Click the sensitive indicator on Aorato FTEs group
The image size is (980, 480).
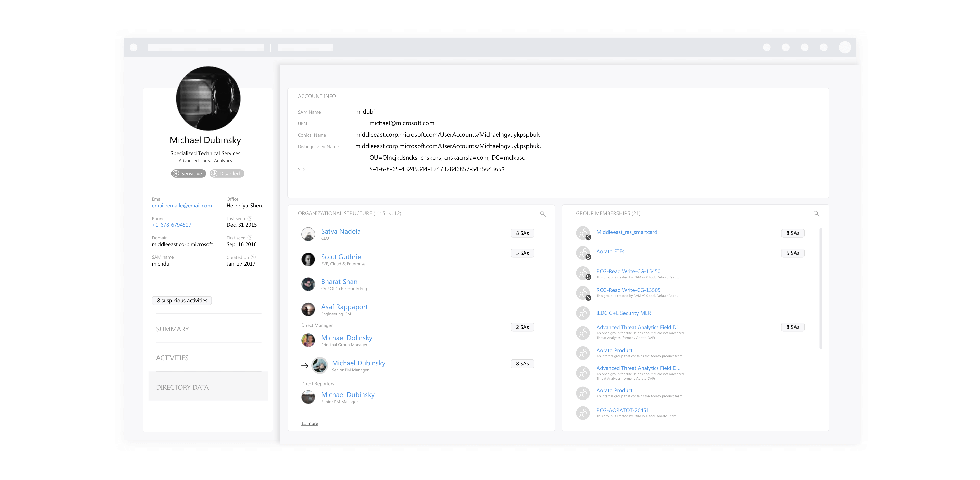[x=589, y=257]
